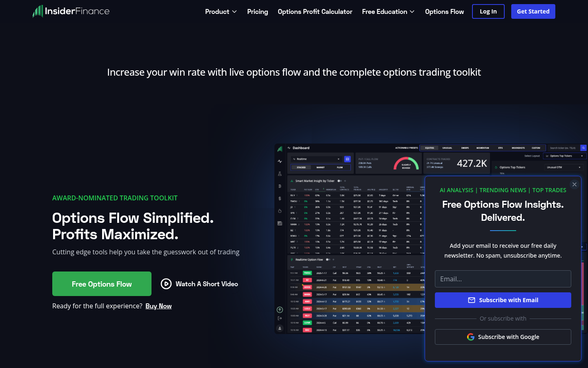Open the user profile icon in sidebar

coord(280,328)
